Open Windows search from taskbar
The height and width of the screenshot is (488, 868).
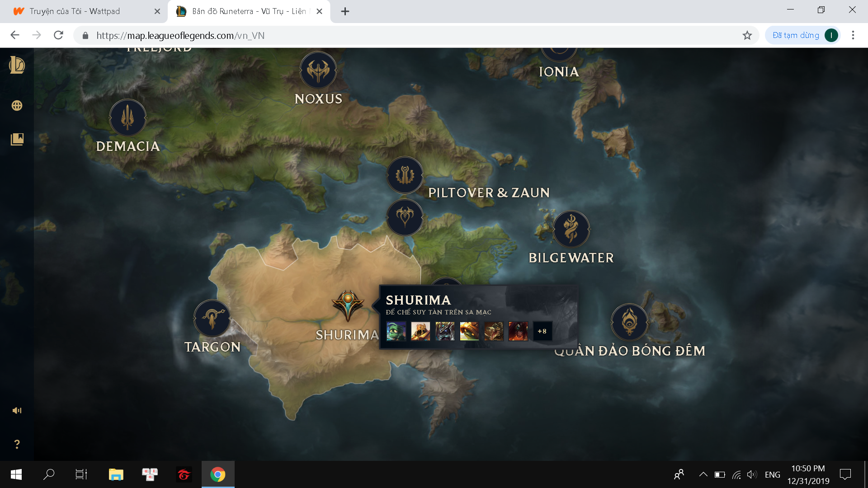(x=49, y=474)
